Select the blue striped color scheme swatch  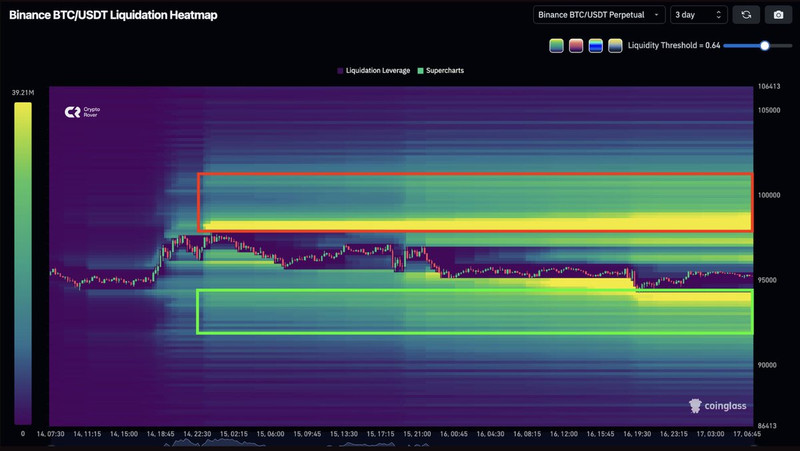tap(595, 46)
